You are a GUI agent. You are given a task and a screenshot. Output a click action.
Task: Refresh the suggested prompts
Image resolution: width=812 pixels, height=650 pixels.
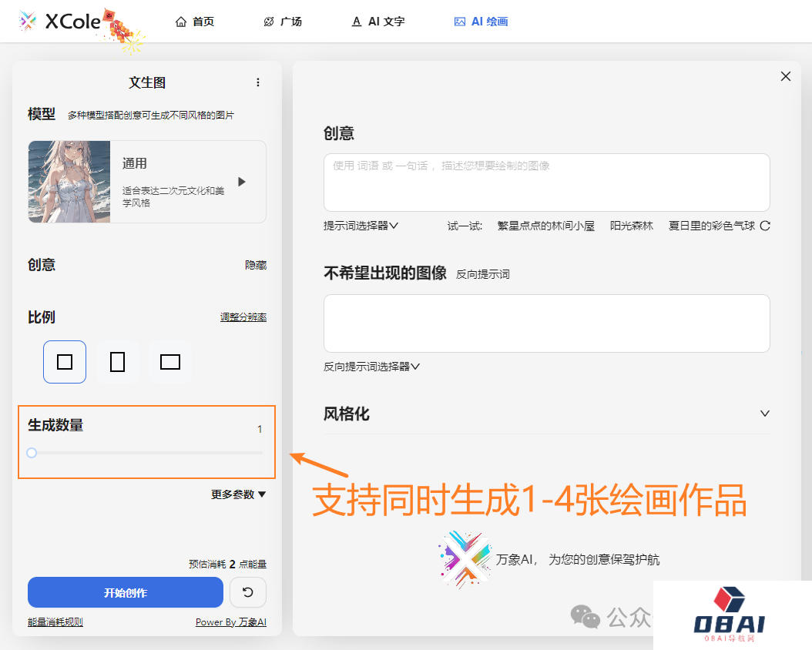click(766, 226)
